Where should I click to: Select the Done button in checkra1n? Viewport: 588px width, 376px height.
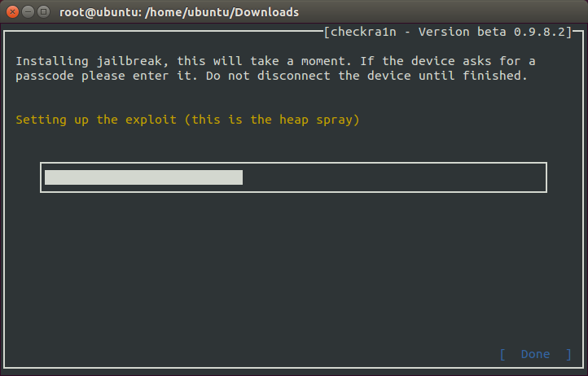(x=536, y=354)
